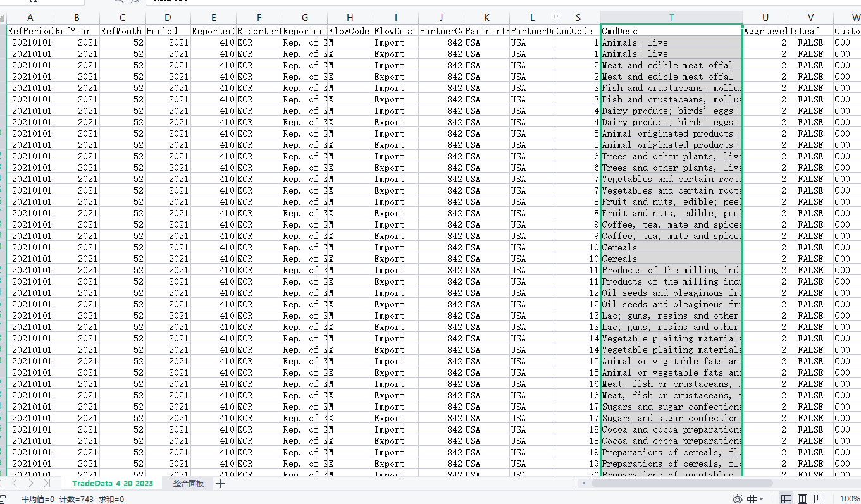Open the dropdown arrow beside the 中 icon

[x=761, y=499]
